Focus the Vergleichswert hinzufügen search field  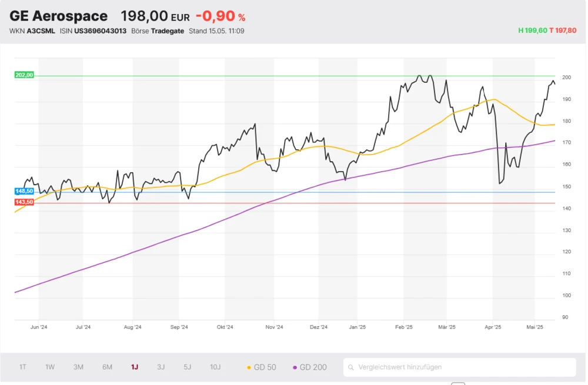465,367
